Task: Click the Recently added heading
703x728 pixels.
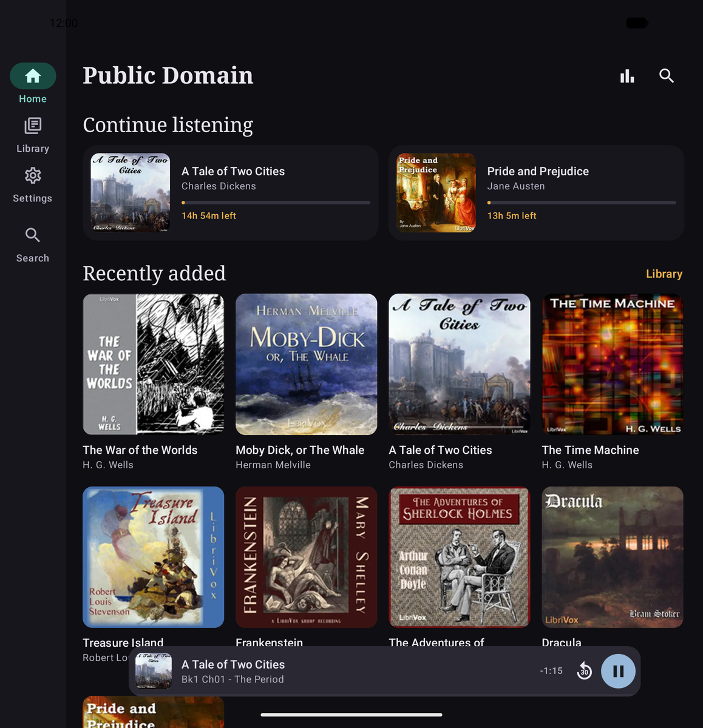Action: pyautogui.click(x=154, y=274)
